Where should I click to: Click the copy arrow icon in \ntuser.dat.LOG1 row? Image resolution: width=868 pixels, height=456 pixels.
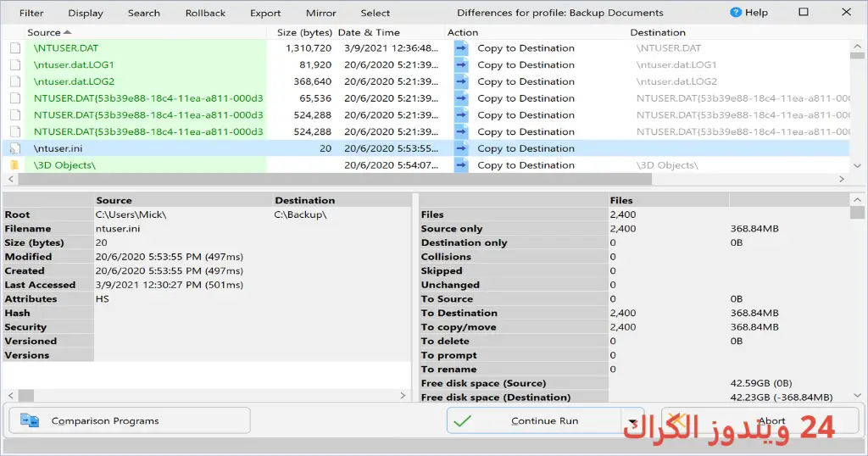pos(461,64)
